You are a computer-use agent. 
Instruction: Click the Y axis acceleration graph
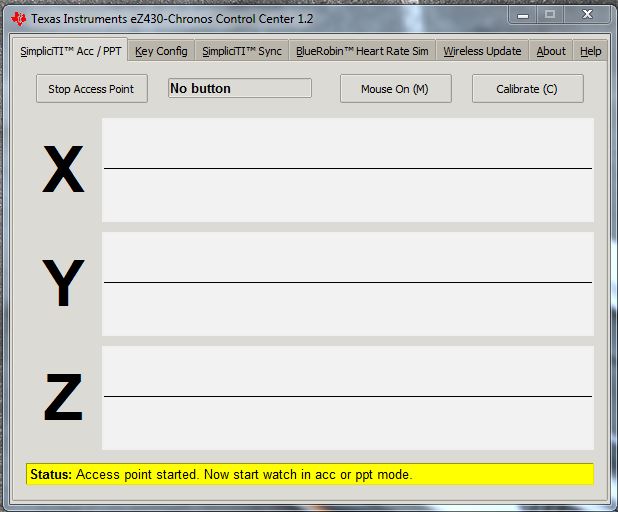[x=348, y=284]
